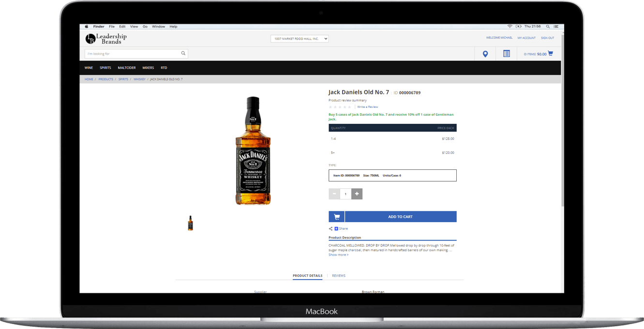Open the 1007 Market Food Hall dropdown
The width and height of the screenshot is (644, 329).
(300, 39)
